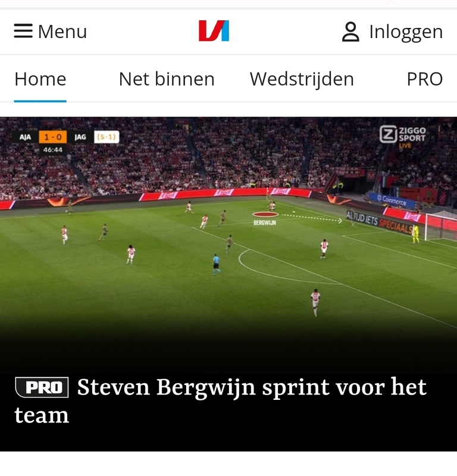Screen dimensions: 457x476
Task: Click the Menu label text
Action: tap(62, 32)
